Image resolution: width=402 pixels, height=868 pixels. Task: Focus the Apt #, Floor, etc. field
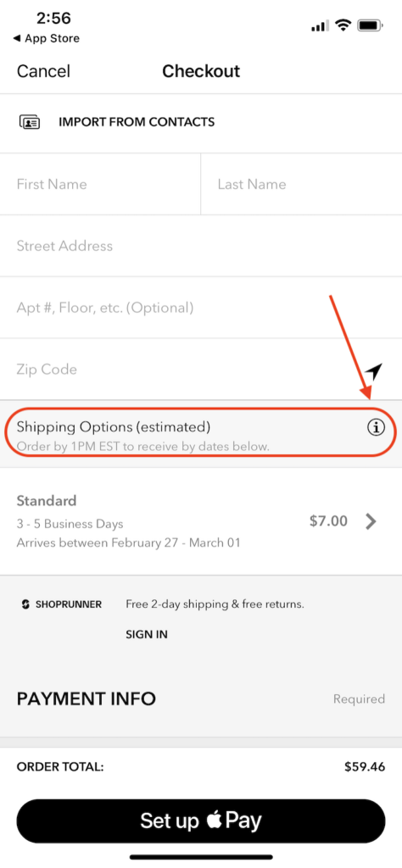point(201,307)
